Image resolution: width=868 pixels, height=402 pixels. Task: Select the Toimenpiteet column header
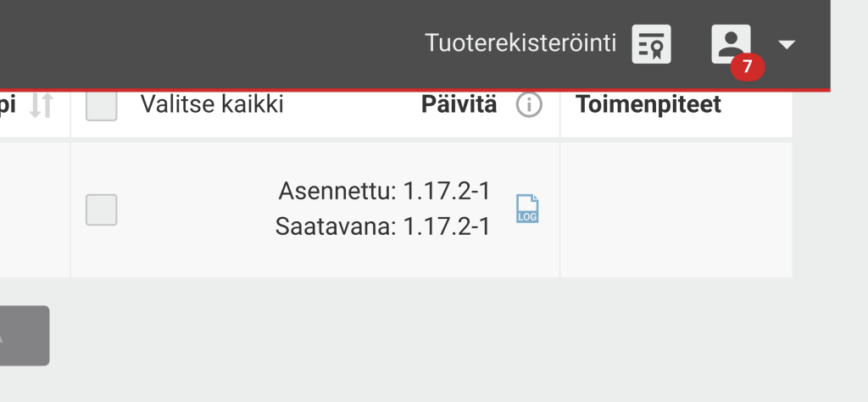tap(648, 105)
